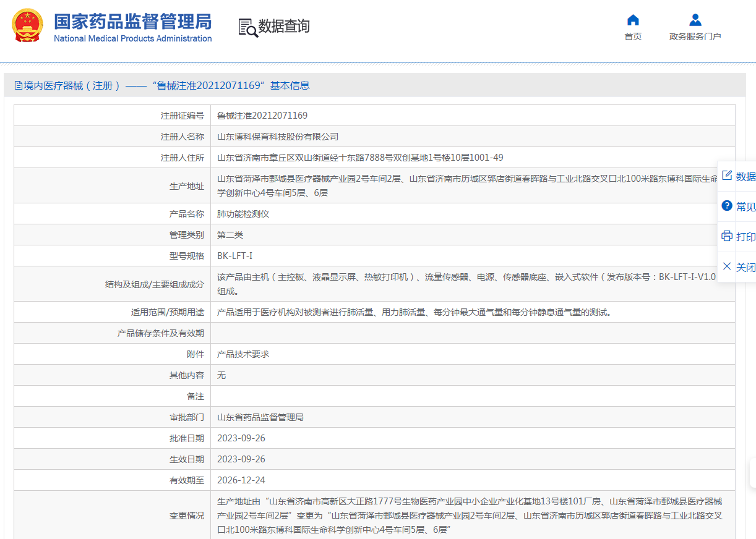Click the national emblem logo
Viewport: 756px width, 539px height.
point(28,26)
